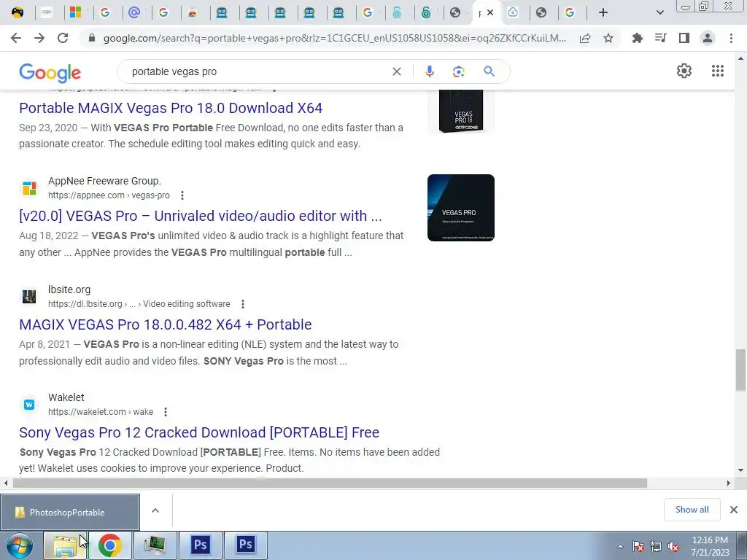Reload the current page

63,38
